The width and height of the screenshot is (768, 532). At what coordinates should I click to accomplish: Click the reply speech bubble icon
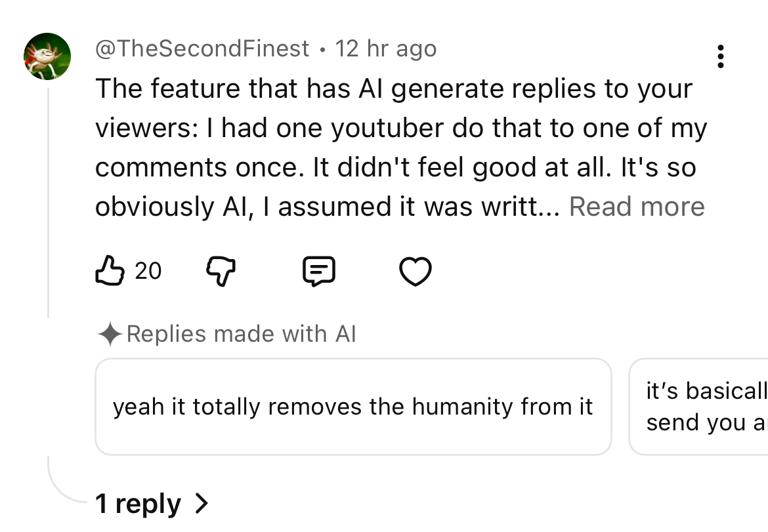(x=319, y=270)
